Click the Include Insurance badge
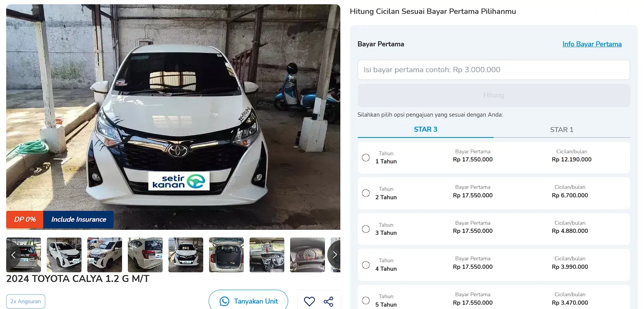Viewport: 644px width, 309px height. pos(78,219)
